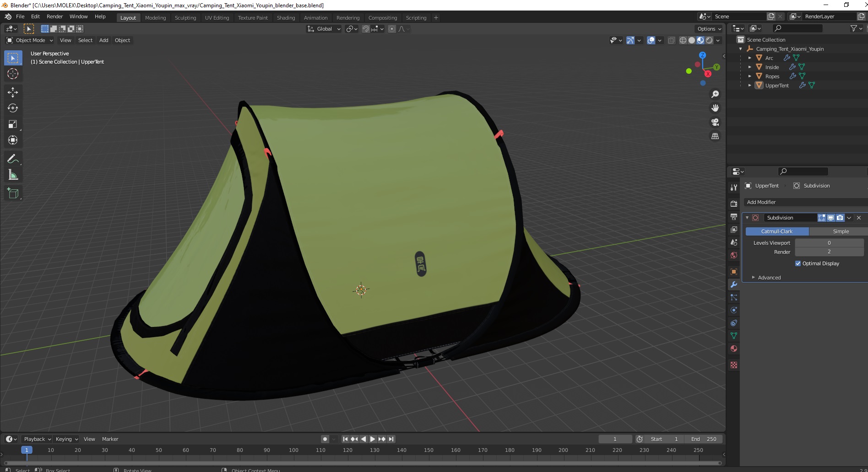This screenshot has width=868, height=472.
Task: Expand the Arc object in outliner
Action: click(750, 58)
